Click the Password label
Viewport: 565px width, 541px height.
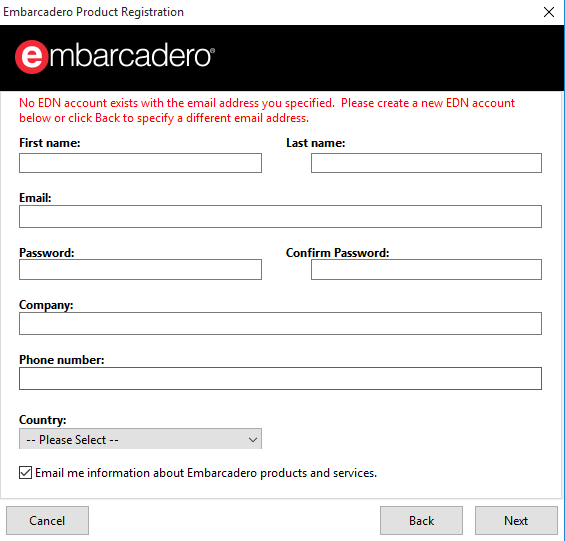click(x=46, y=253)
